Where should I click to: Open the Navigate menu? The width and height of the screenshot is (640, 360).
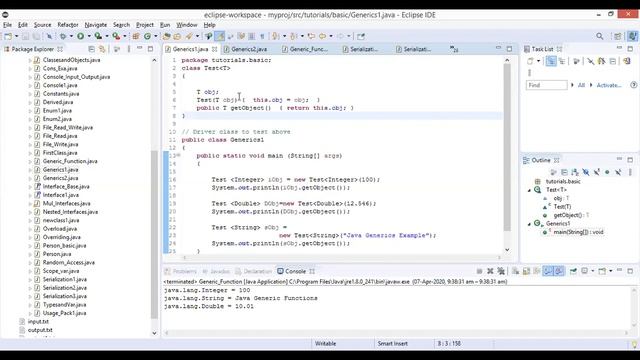click(96, 25)
